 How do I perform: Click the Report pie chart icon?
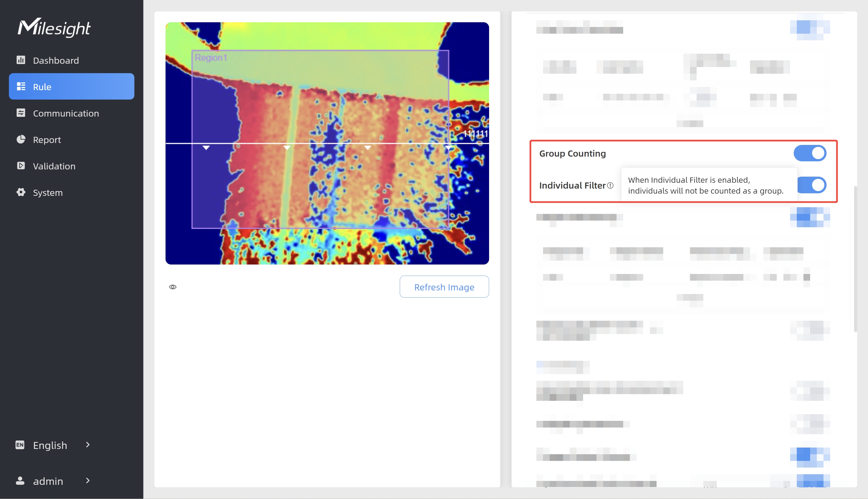21,139
